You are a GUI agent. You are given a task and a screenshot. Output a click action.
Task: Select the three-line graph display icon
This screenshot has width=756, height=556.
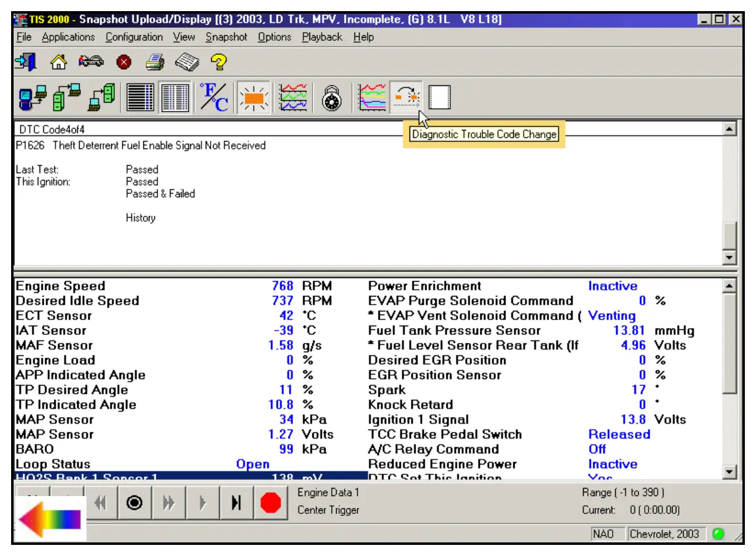(x=292, y=98)
